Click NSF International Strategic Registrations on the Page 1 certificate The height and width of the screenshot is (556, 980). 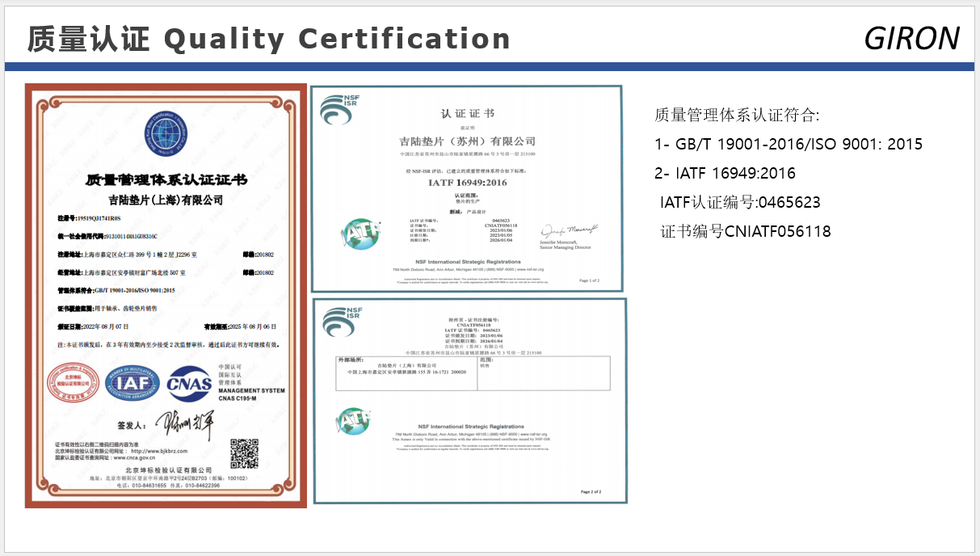(x=468, y=262)
